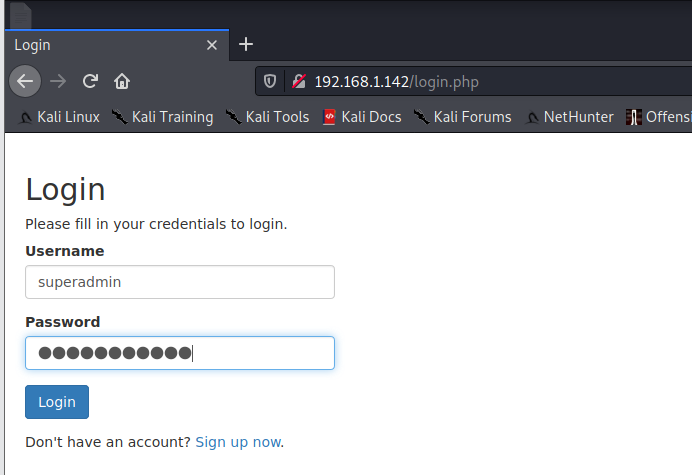The image size is (692, 475).
Task: Open a new browser tab
Action: click(x=246, y=44)
